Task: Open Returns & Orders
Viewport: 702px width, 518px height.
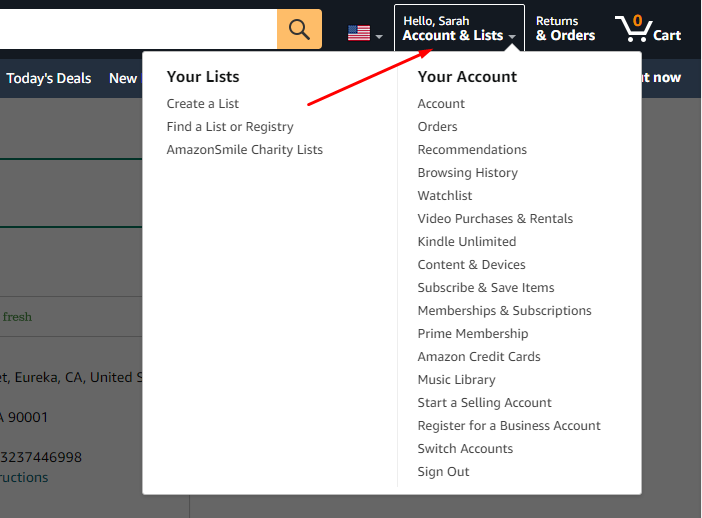Action: tap(565, 29)
